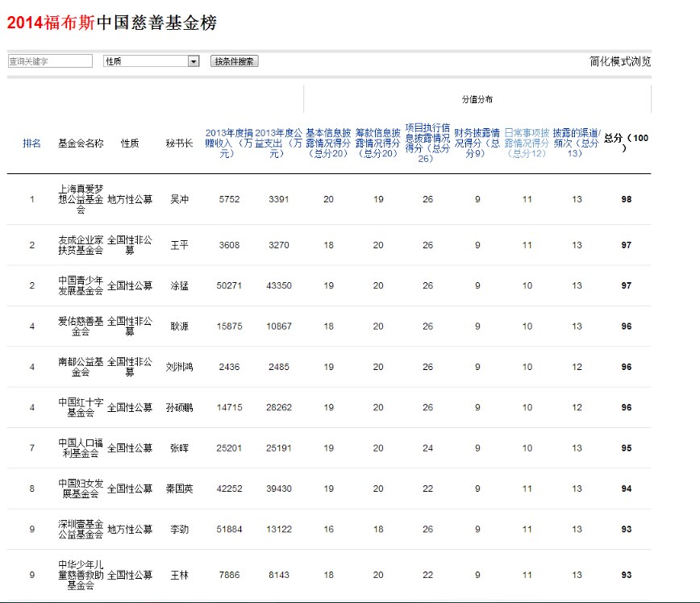Open the 性质 filter dropdown
Image resolution: width=700 pixels, height=603 pixels.
click(x=149, y=60)
